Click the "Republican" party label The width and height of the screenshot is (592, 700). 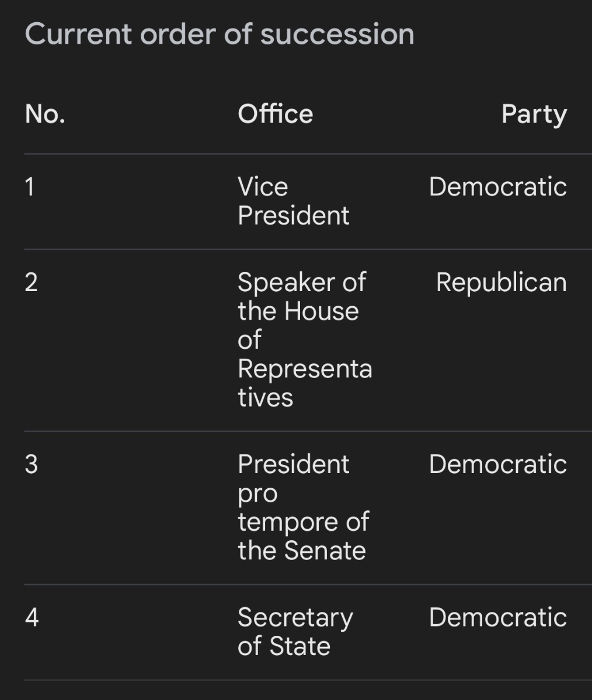point(501,282)
